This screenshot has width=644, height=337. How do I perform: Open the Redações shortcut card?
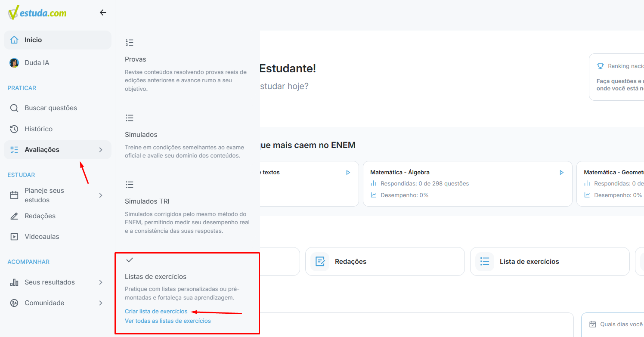click(x=385, y=262)
